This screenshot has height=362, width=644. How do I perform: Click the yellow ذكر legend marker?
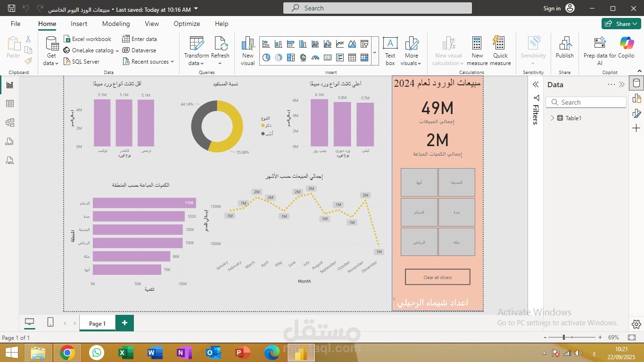[x=263, y=125]
